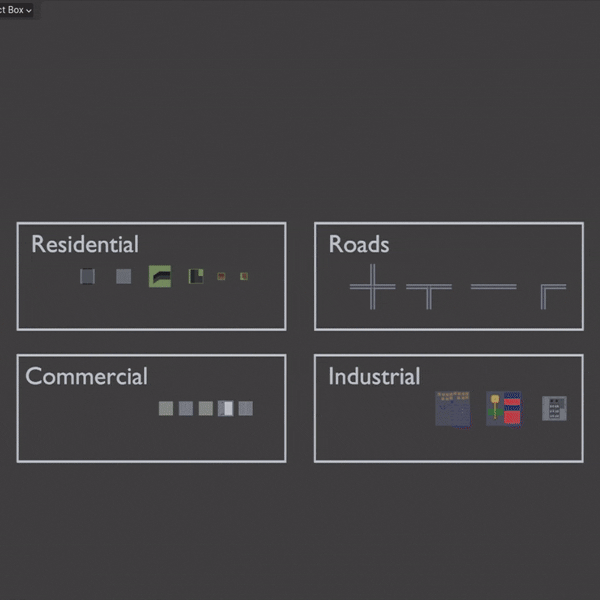Select the T-junction road piece
Screen dimensions: 600x600
429,296
